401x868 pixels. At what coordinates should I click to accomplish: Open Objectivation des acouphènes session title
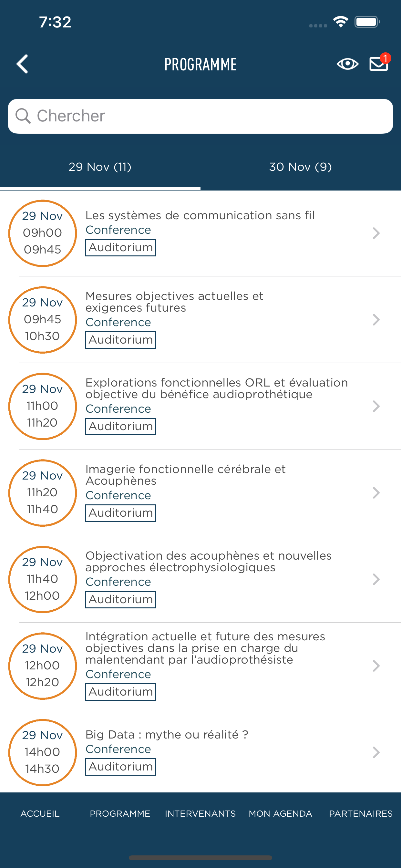click(208, 561)
